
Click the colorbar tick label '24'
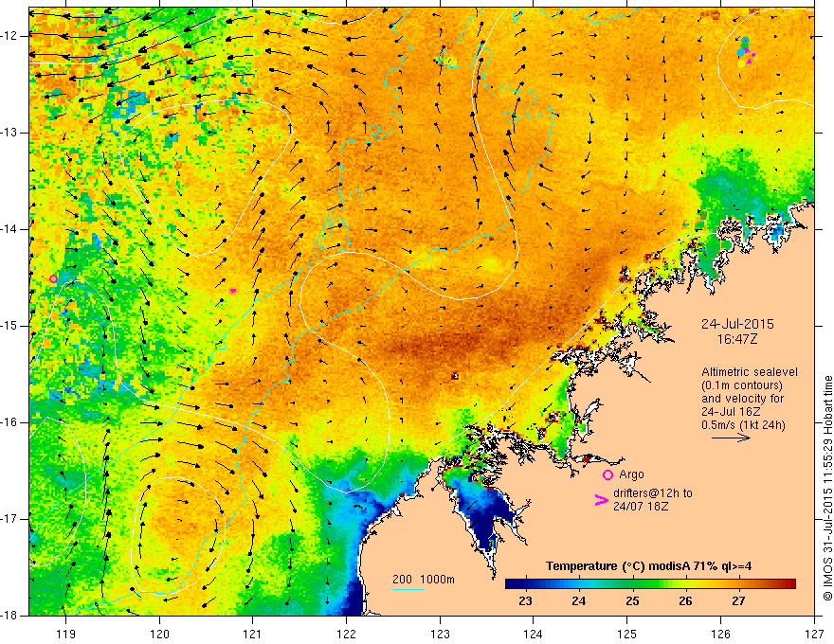[579, 601]
